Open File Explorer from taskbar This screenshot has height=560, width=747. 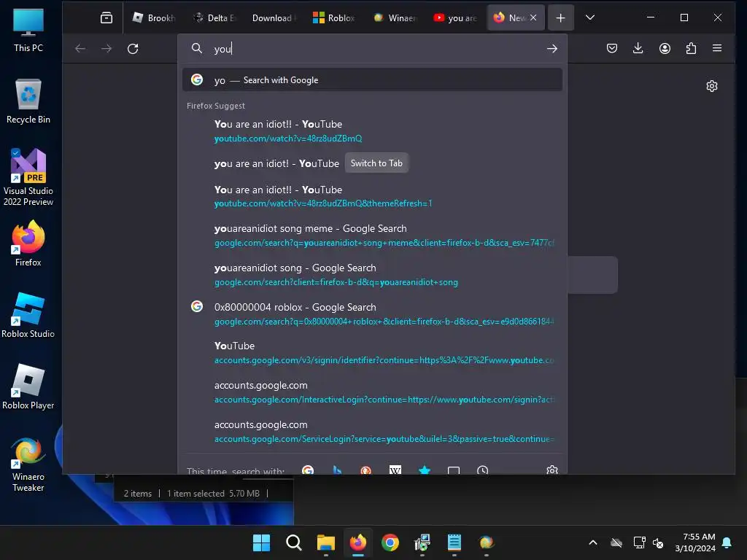pyautogui.click(x=326, y=542)
